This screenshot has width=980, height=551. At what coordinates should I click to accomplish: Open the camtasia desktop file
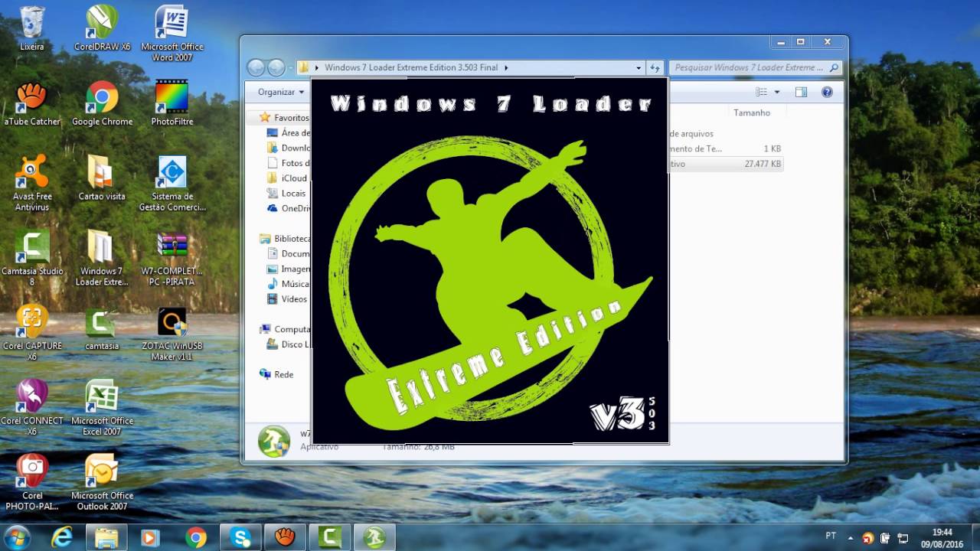click(x=102, y=328)
